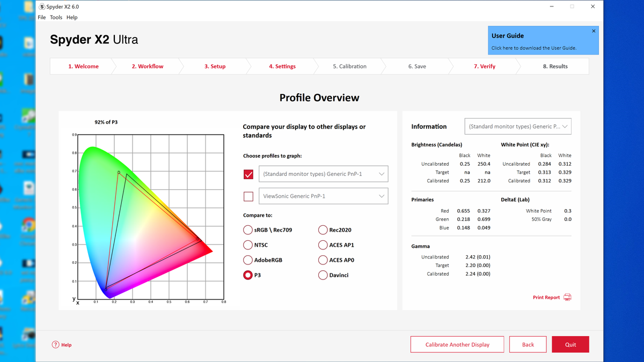Click the Help question mark icon
This screenshot has width=644, height=362.
point(55,345)
